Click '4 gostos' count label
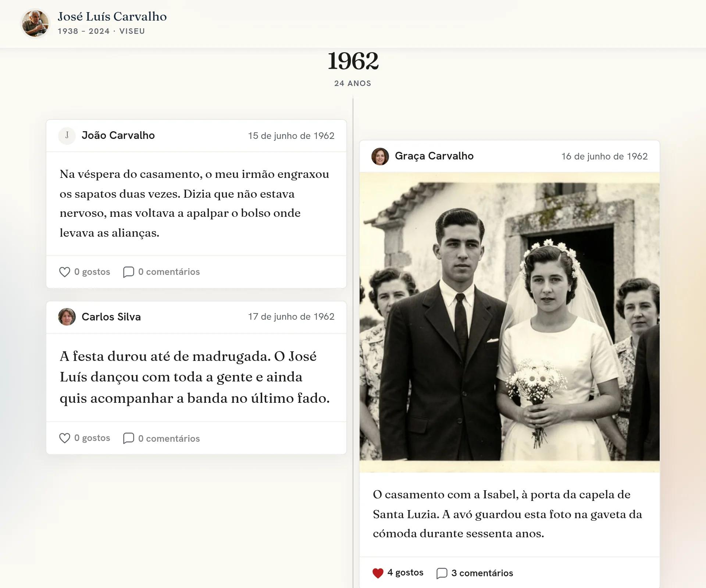This screenshot has width=706, height=588. point(405,573)
